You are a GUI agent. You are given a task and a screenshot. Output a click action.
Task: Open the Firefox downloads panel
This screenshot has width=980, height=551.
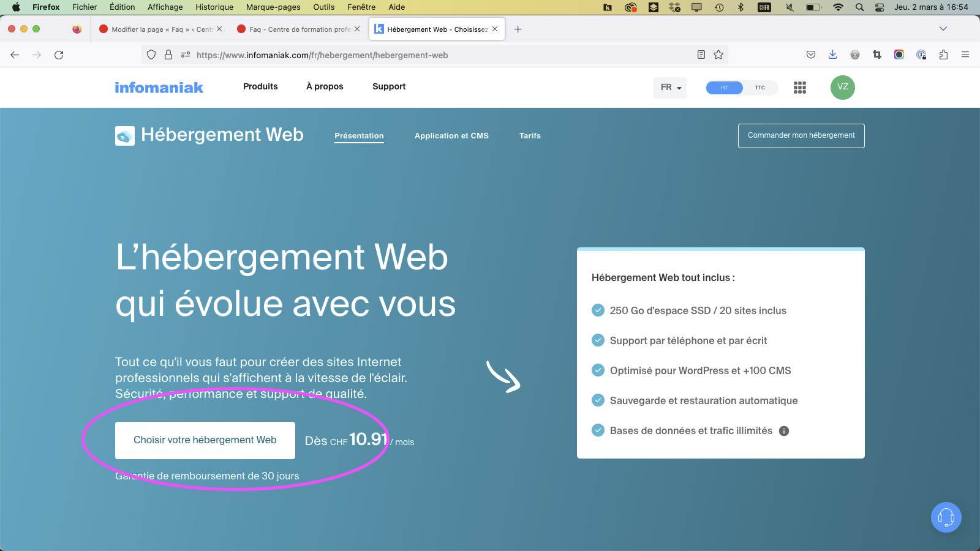pos(833,55)
